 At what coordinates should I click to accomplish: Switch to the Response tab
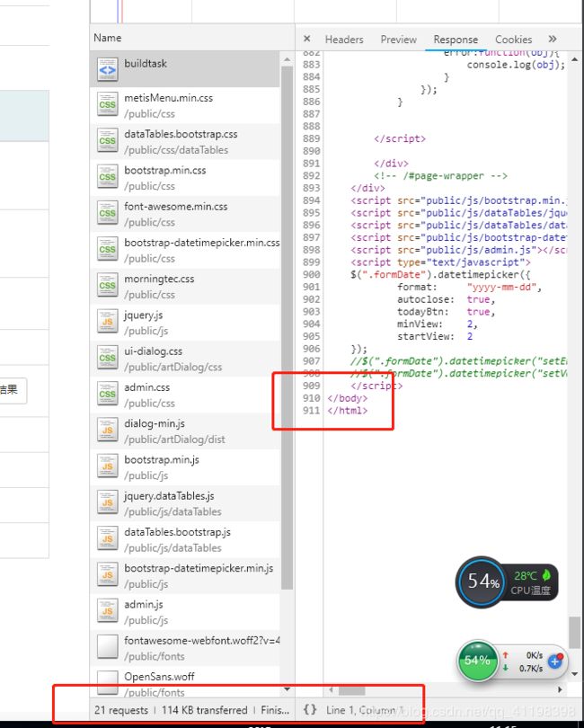(456, 40)
